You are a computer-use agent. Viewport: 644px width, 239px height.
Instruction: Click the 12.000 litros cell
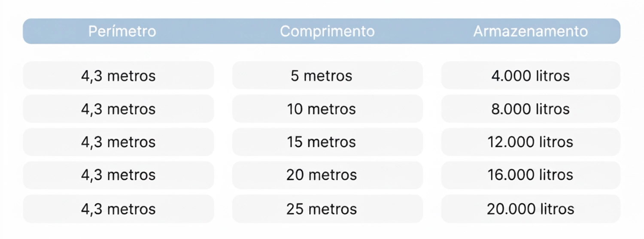pos(530,142)
